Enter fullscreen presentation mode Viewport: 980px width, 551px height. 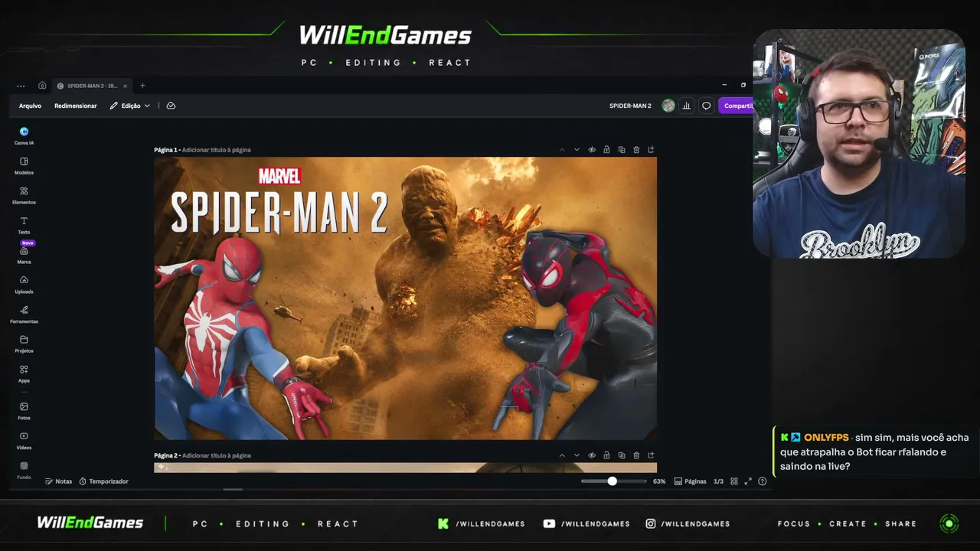pyautogui.click(x=748, y=481)
